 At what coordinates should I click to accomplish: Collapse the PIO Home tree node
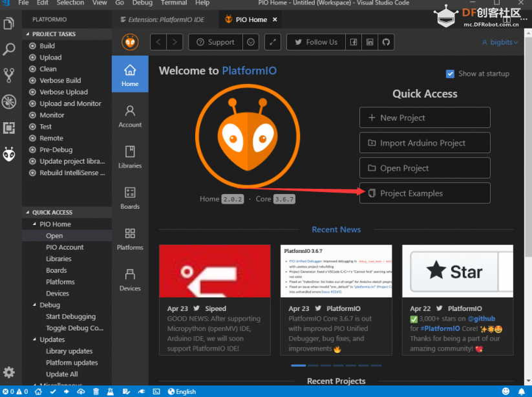click(x=35, y=224)
